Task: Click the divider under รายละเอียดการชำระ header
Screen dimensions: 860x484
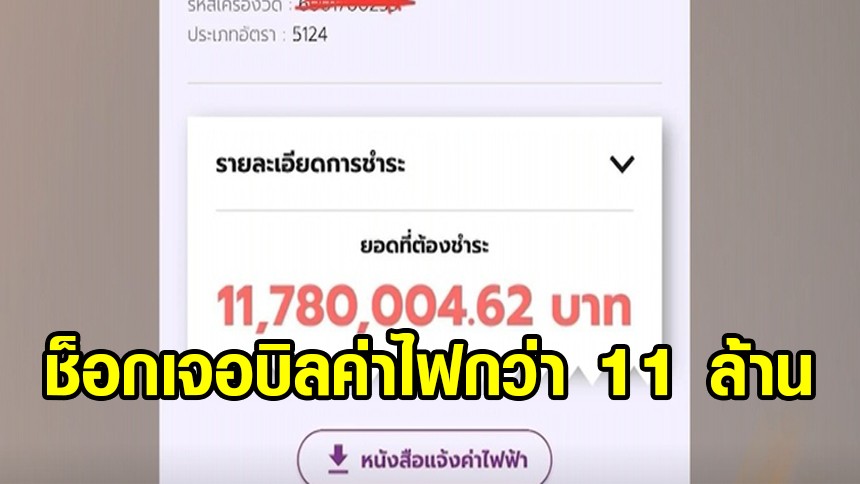Action: point(425,210)
